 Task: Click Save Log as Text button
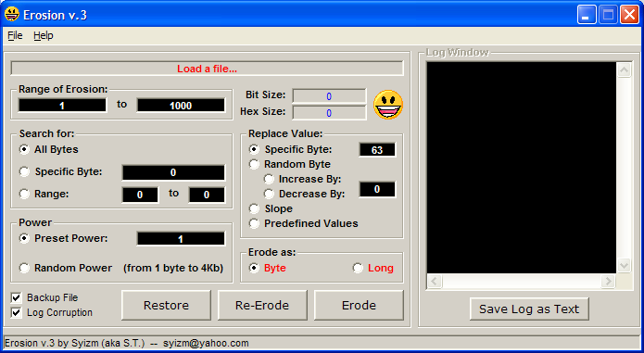tap(529, 309)
